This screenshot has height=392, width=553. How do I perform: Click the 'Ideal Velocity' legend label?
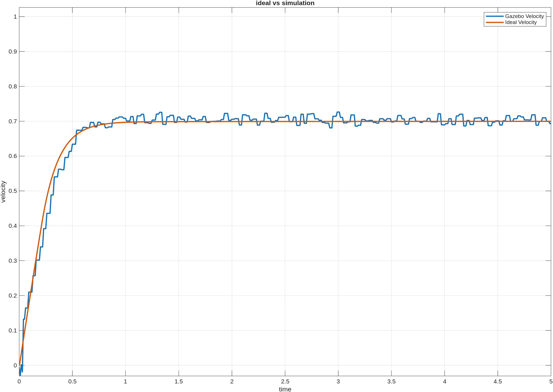[x=521, y=22]
